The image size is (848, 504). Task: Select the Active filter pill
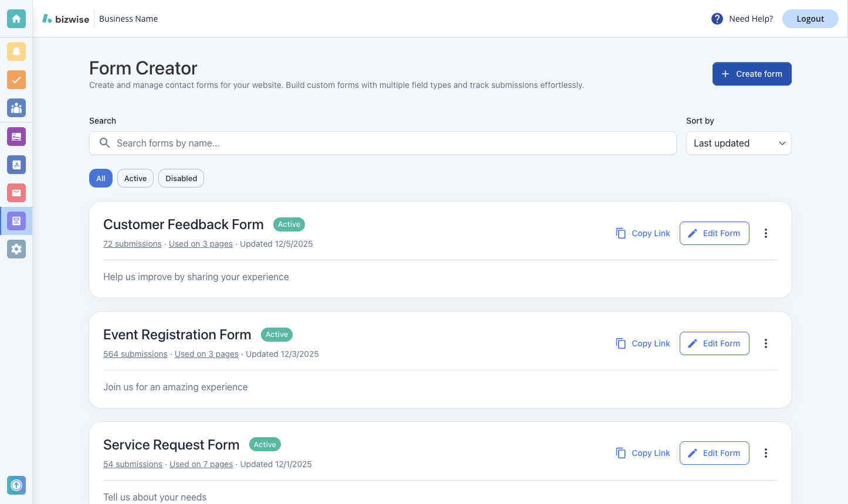point(135,178)
